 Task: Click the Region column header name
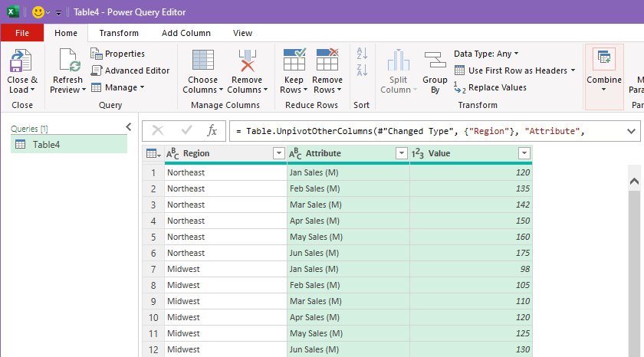(196, 153)
